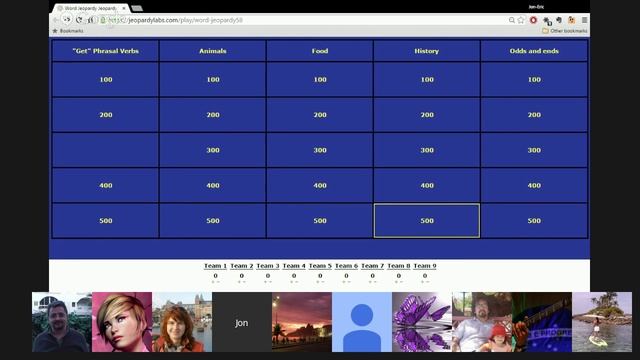Choose Food for 500
The image size is (640, 360).
(320, 220)
